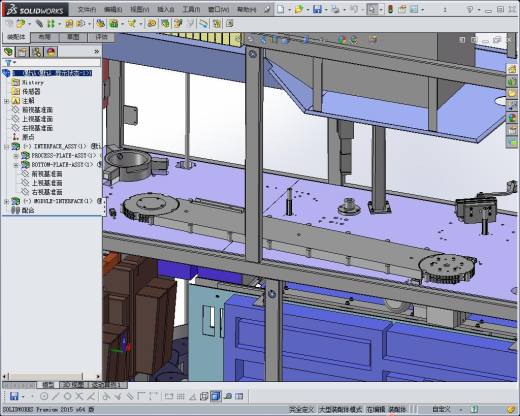Click the New document icon in the top toolbar
The height and width of the screenshot is (416, 520).
(281, 9)
